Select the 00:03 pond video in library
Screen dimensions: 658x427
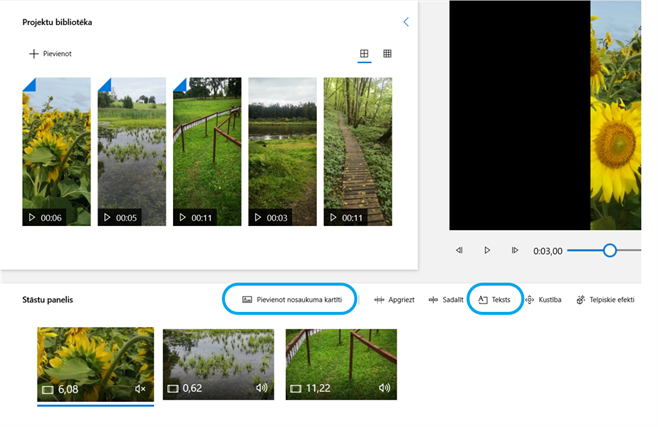click(282, 151)
